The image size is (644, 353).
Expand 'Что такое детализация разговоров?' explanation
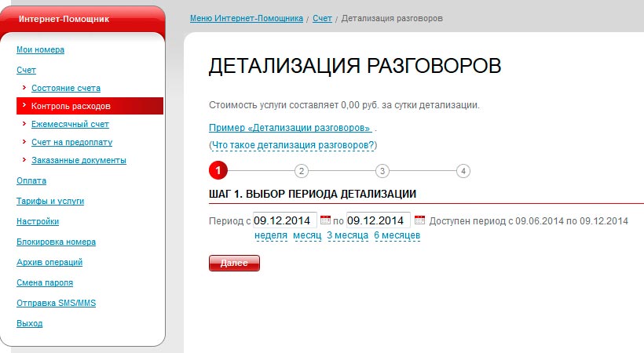click(x=293, y=145)
